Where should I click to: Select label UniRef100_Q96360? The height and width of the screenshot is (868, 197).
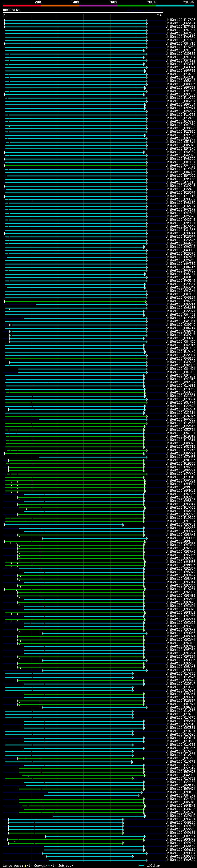click(180, 856)
